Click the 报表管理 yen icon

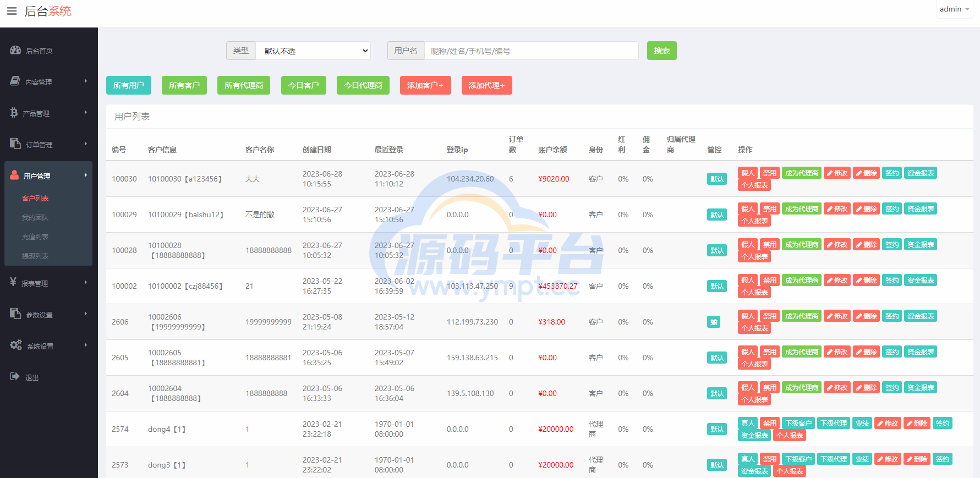pos(13,282)
